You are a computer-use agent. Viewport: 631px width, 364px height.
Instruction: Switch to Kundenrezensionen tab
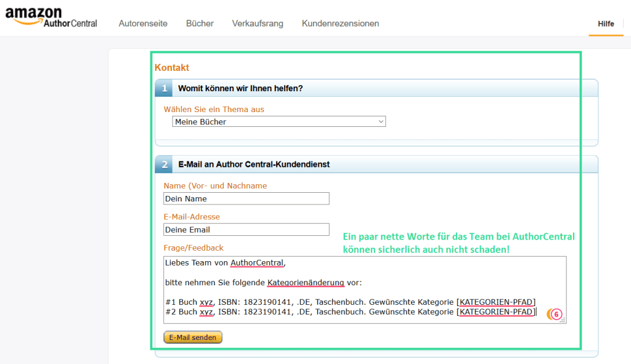pos(340,23)
